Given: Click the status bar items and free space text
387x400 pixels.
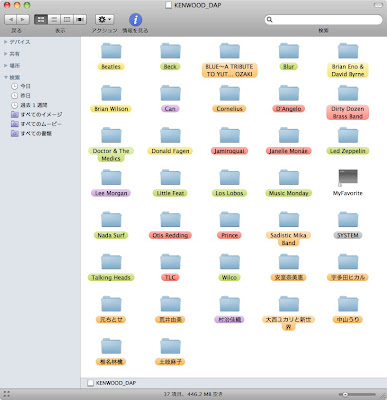Looking at the screenshot, I should [193, 394].
